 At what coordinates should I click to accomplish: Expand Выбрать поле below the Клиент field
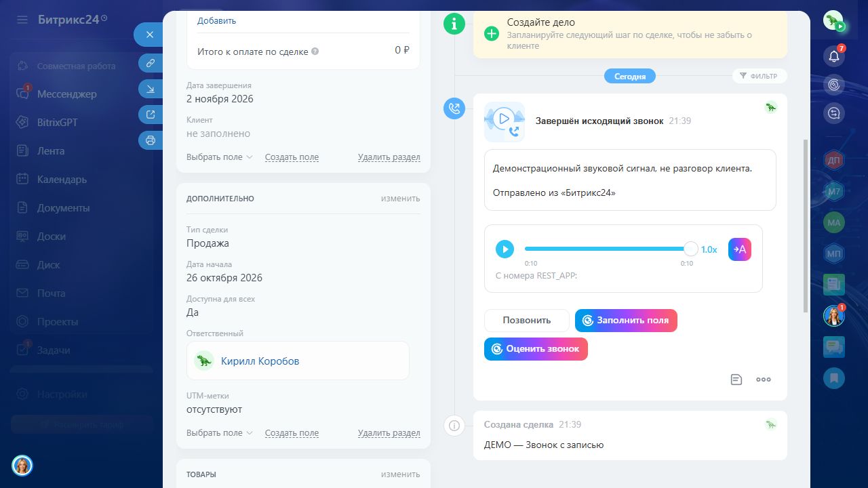220,157
